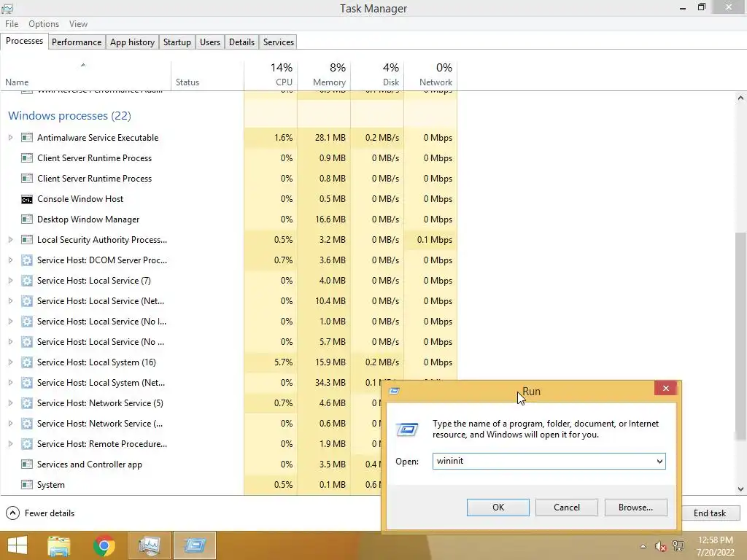Image resolution: width=747 pixels, height=560 pixels.
Task: Expand Service Host: Remote Procedure row
Action: click(x=10, y=444)
